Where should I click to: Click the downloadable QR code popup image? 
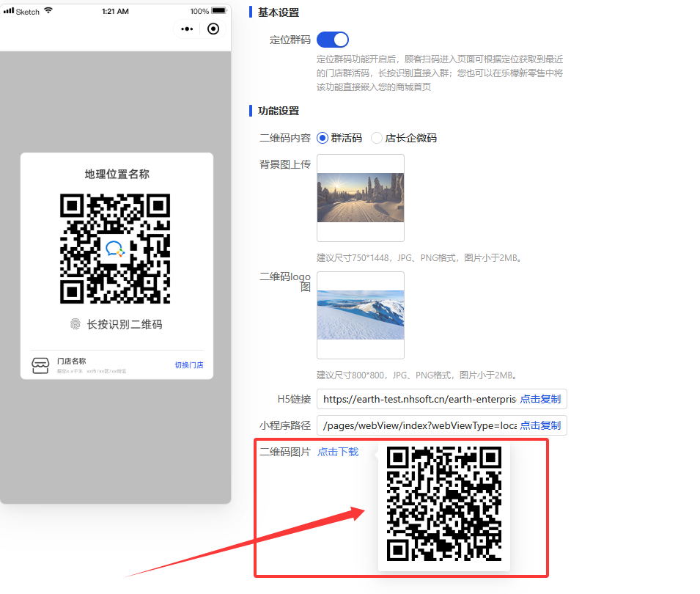[x=444, y=503]
